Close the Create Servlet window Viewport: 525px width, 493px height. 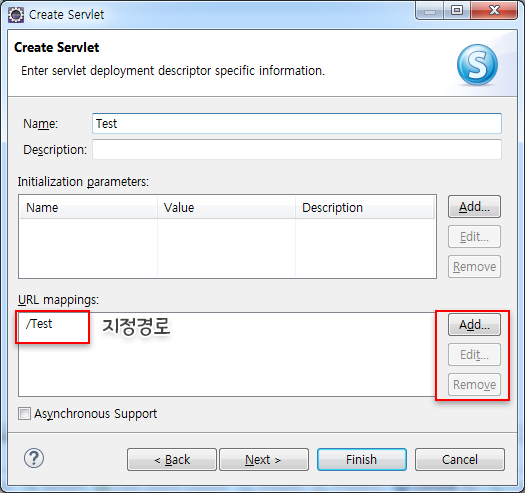[494, 10]
